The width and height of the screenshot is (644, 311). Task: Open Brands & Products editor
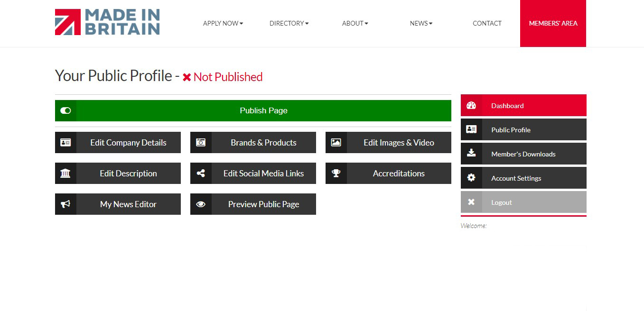253,142
